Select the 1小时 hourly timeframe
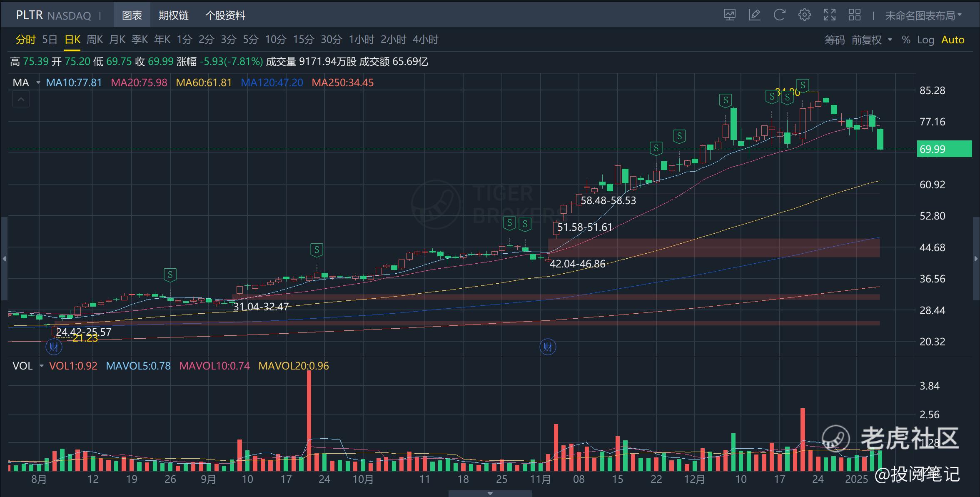980x497 pixels. coord(361,40)
